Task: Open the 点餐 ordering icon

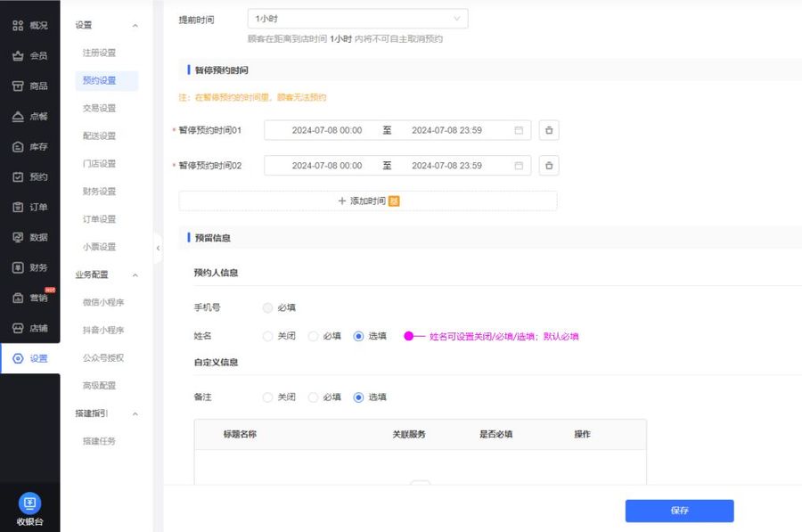Action: coord(18,116)
